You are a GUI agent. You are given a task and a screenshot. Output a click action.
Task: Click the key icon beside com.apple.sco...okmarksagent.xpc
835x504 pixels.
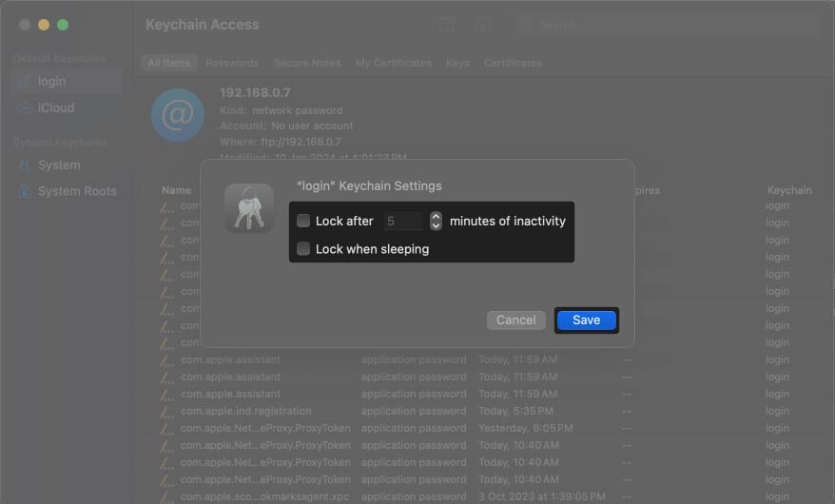coord(166,497)
